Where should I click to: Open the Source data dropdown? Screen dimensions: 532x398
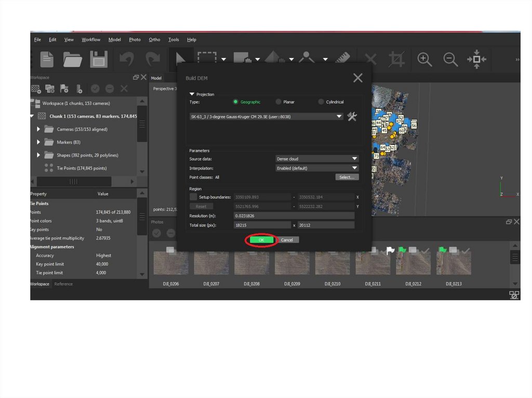click(x=317, y=159)
